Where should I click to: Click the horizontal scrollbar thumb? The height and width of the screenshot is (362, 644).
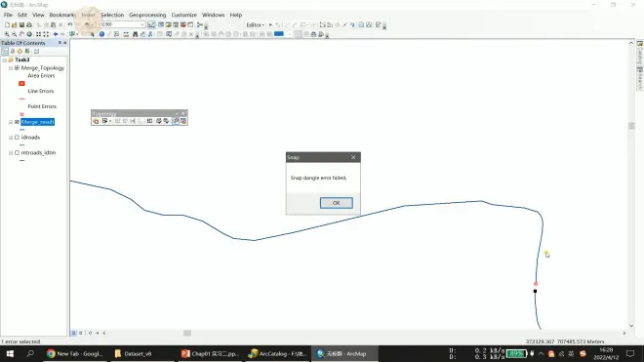187,334
